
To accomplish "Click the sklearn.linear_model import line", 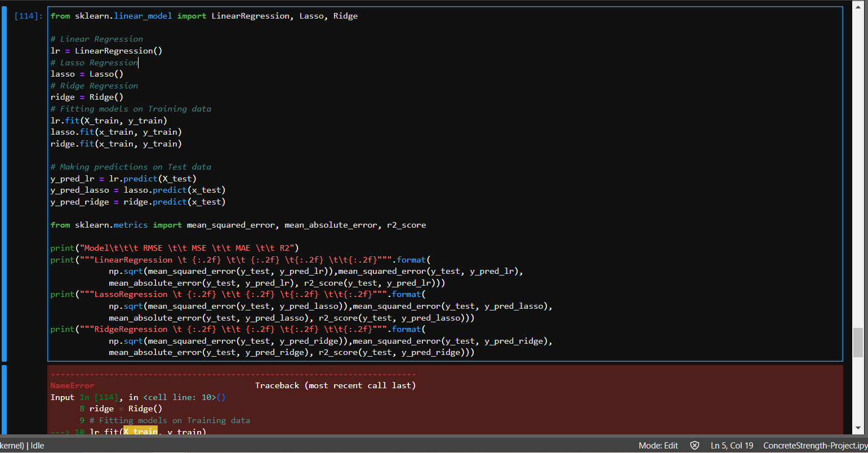I will click(204, 16).
